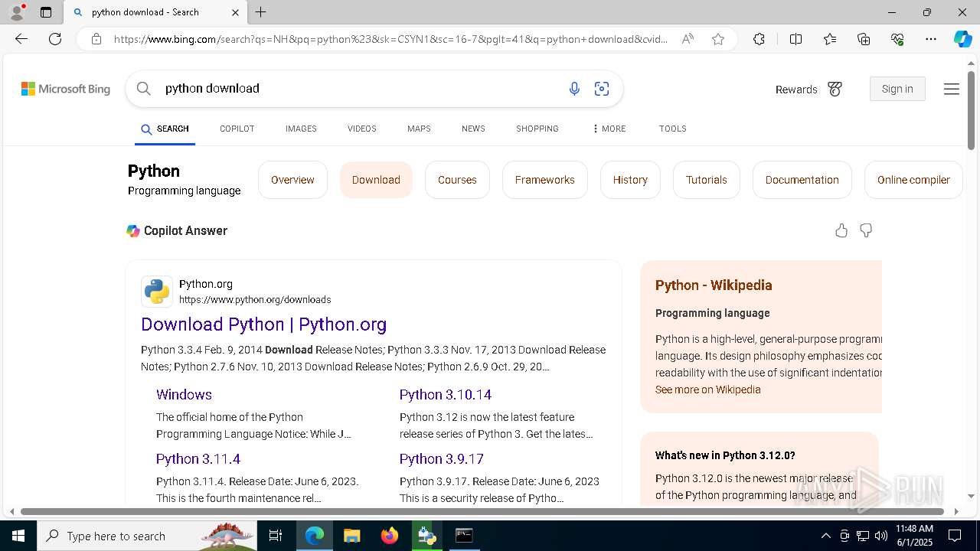This screenshot has height=551, width=980.
Task: Select the Download chip
Action: coord(376,180)
